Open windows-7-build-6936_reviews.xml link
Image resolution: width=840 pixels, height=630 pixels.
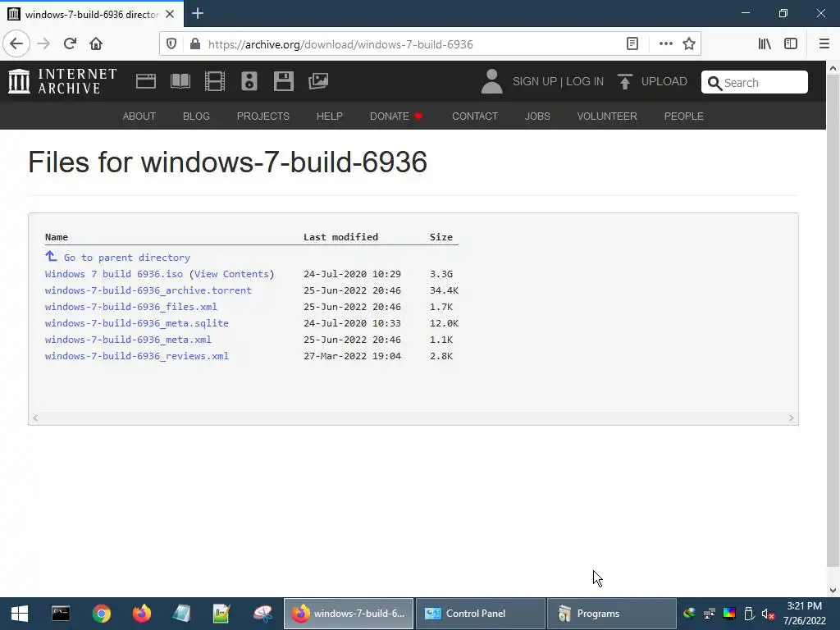pyautogui.click(x=137, y=356)
